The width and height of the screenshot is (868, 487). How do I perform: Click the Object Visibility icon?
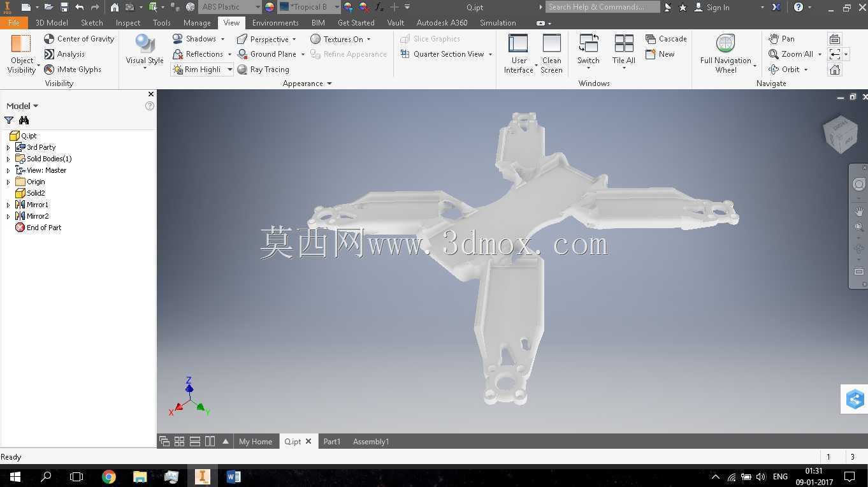pos(21,44)
